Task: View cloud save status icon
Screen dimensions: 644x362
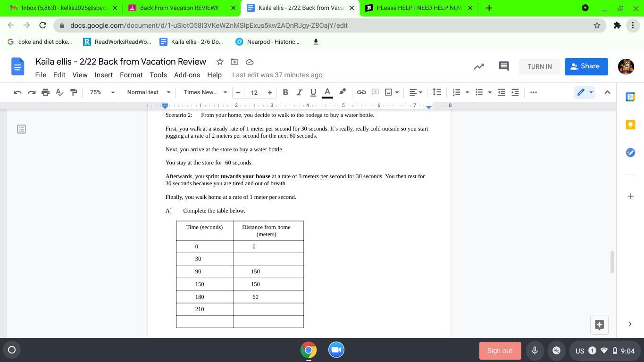Action: (x=250, y=62)
